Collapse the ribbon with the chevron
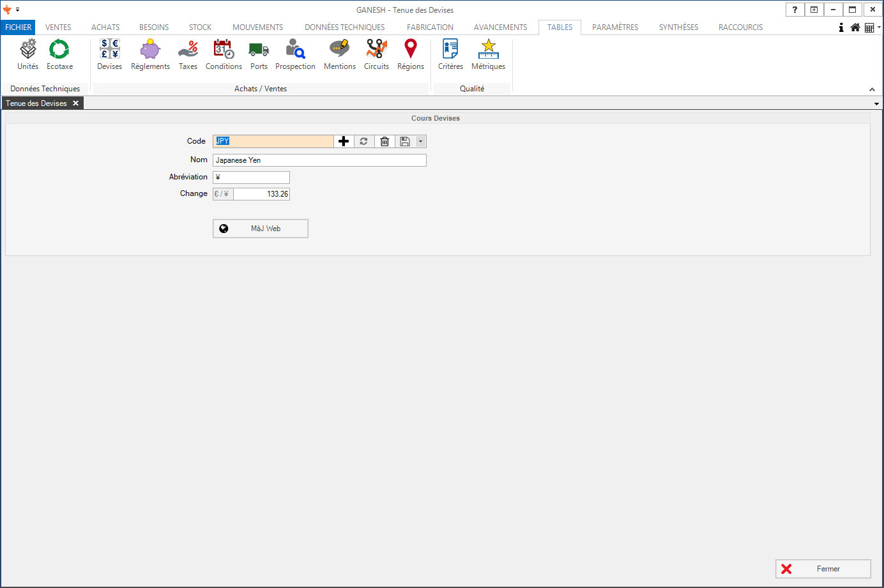 [872, 89]
